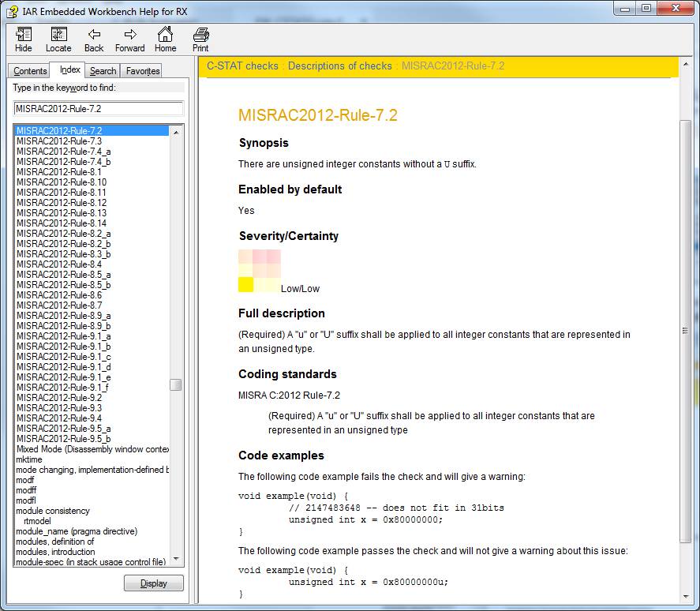Screen dimensions: 700x611
Task: Open Descriptions of checks breadcrumb link
Action: [x=339, y=66]
